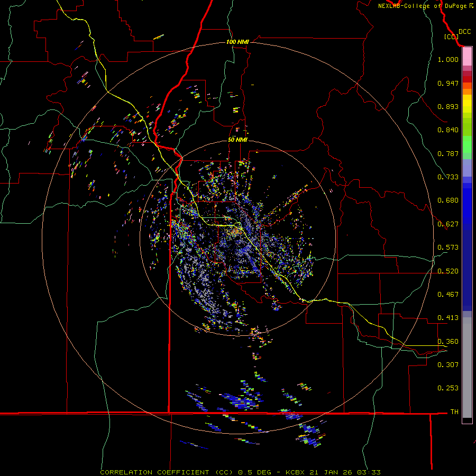Select the 0.360 scale value
The image size is (476, 476).
tap(448, 342)
